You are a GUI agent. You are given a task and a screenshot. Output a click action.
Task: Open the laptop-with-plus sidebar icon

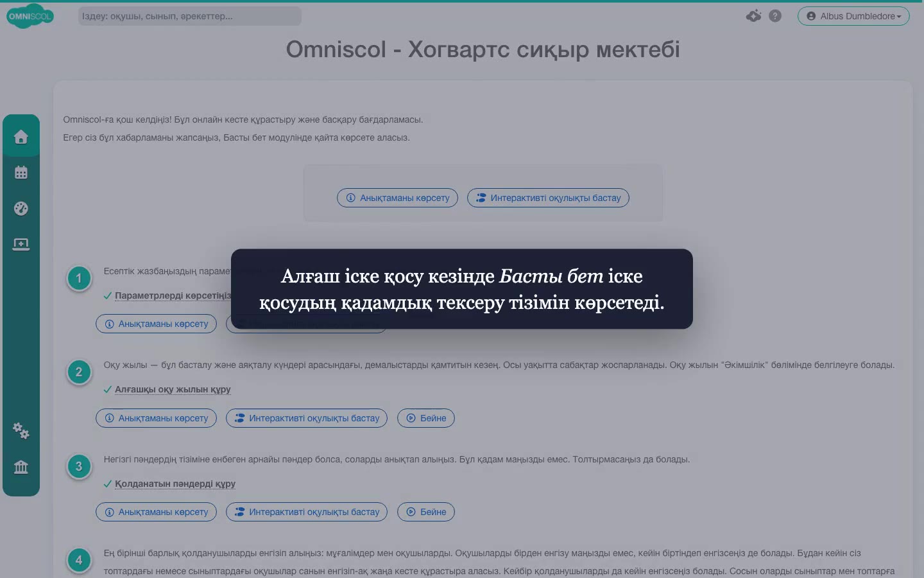(x=21, y=244)
